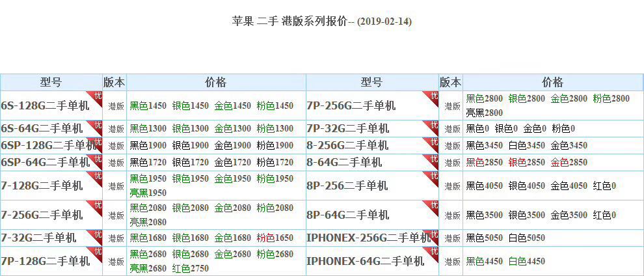
Task: Click price 红色2750 in 7P-128G row
Action: 191,269
